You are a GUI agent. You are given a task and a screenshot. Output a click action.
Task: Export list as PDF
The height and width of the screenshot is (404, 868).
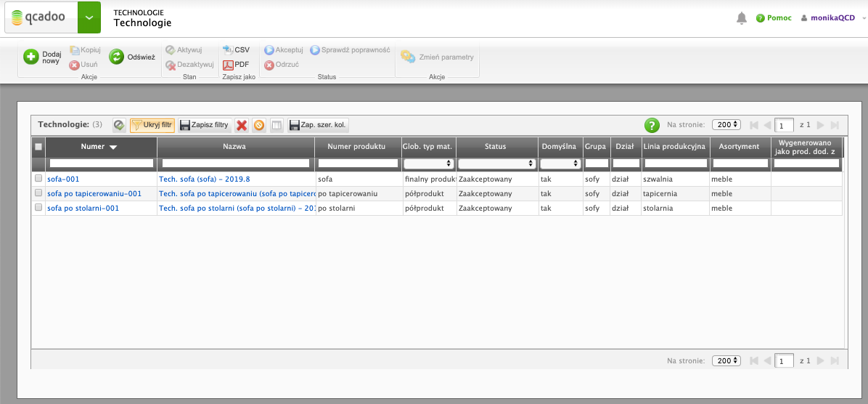[236, 65]
